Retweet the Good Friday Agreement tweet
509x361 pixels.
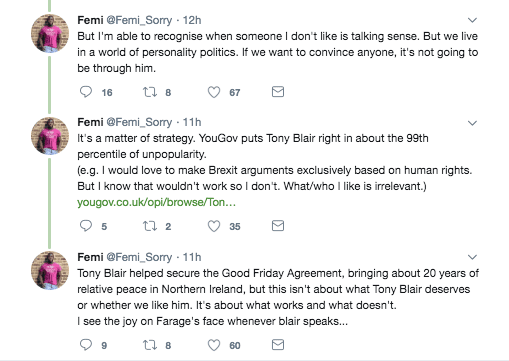(150, 345)
